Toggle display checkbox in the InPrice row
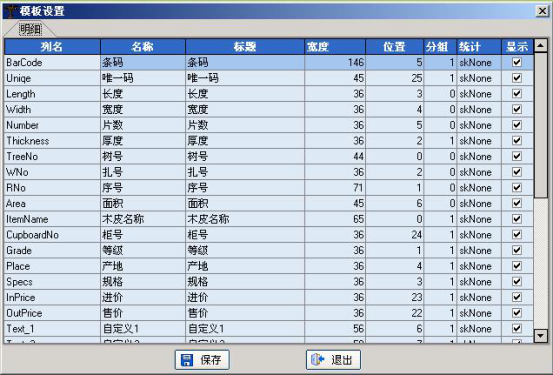 click(x=517, y=297)
